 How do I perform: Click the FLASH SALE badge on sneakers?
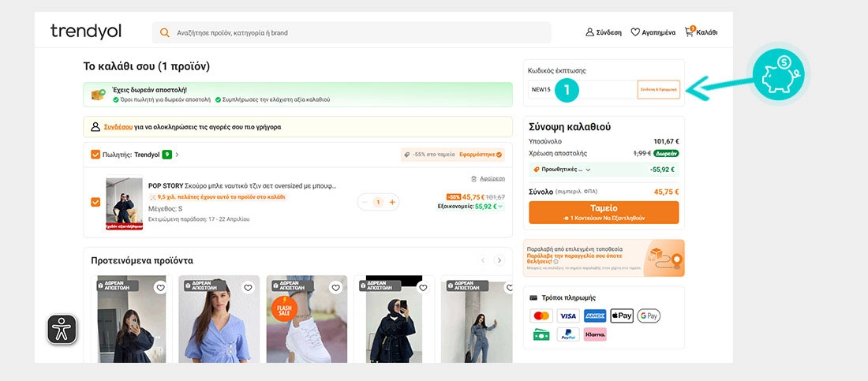(285, 308)
